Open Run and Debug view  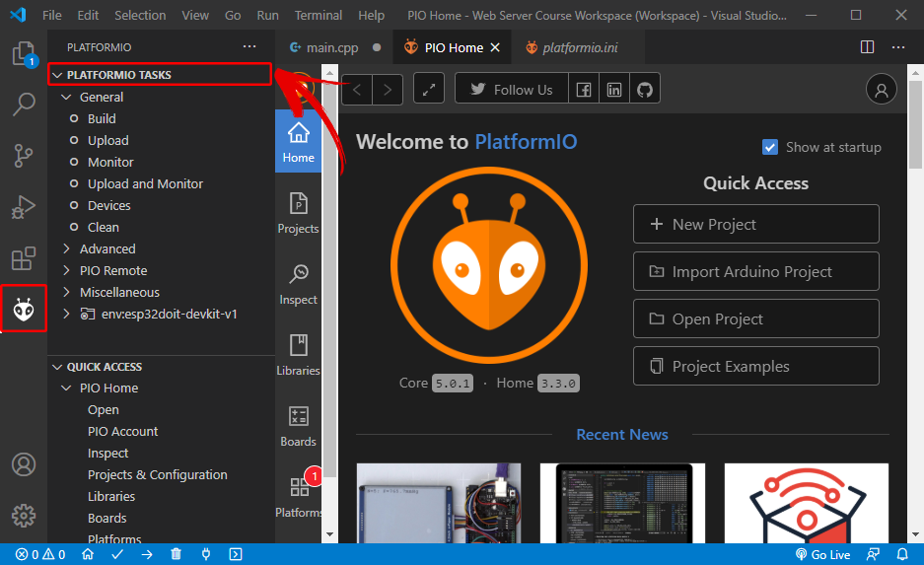tap(24, 207)
